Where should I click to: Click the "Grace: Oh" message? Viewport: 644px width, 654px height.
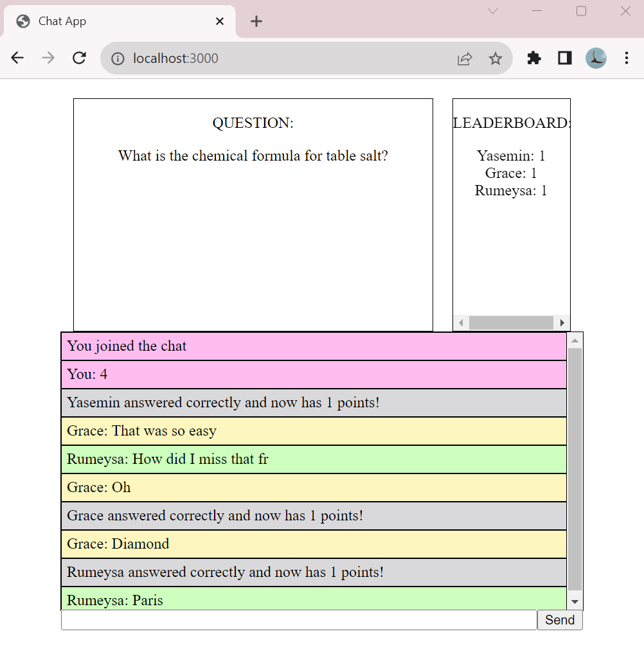coord(314,488)
